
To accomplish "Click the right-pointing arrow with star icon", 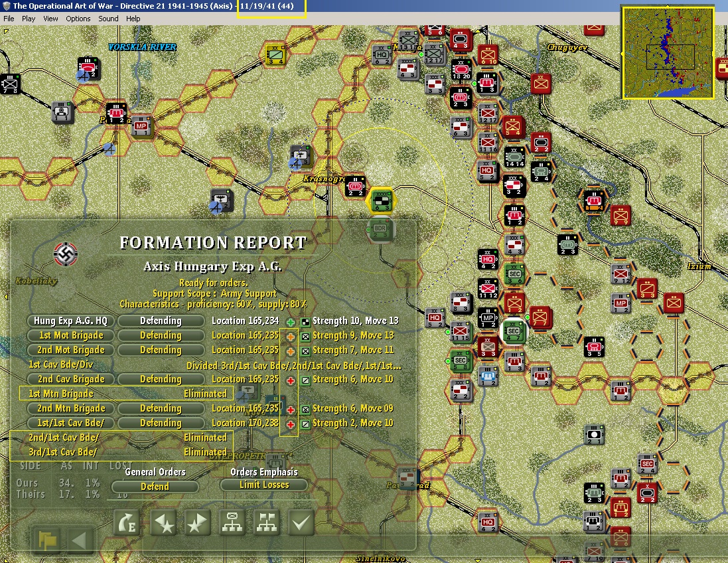I will click(197, 523).
